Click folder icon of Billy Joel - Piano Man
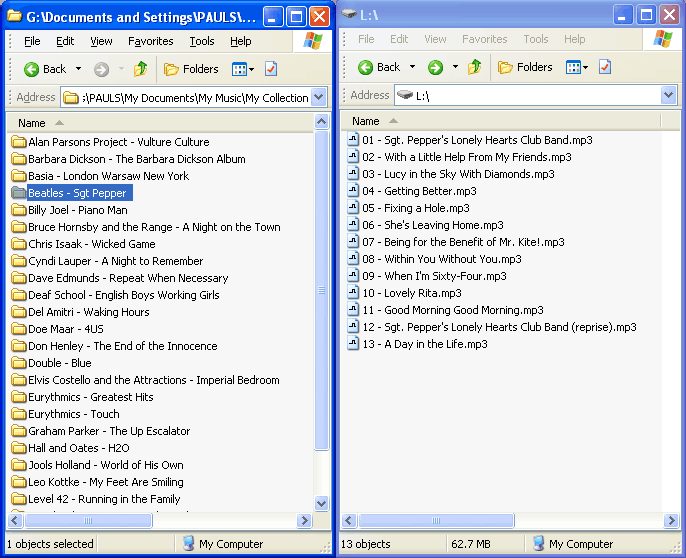686x558 pixels. (18, 210)
